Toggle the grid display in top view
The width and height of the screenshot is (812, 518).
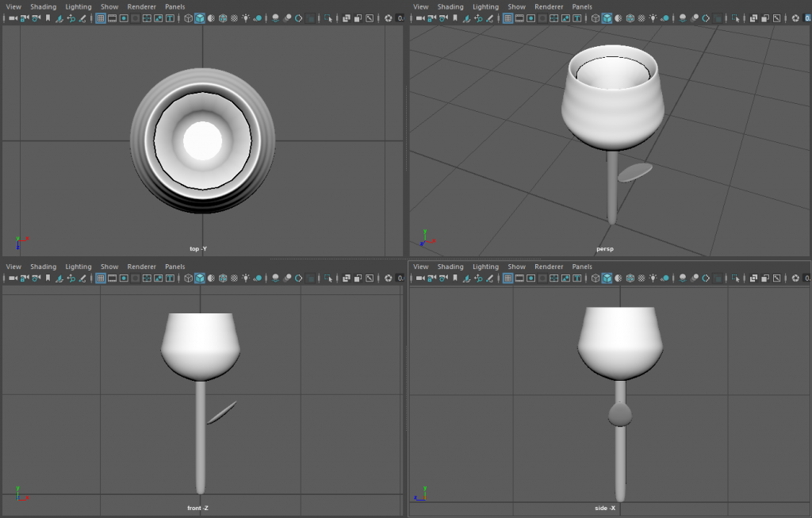(x=101, y=18)
